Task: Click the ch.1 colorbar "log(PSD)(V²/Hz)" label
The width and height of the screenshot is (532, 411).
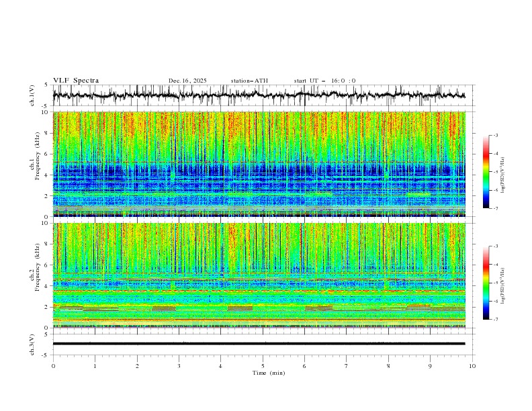Action: [502, 175]
